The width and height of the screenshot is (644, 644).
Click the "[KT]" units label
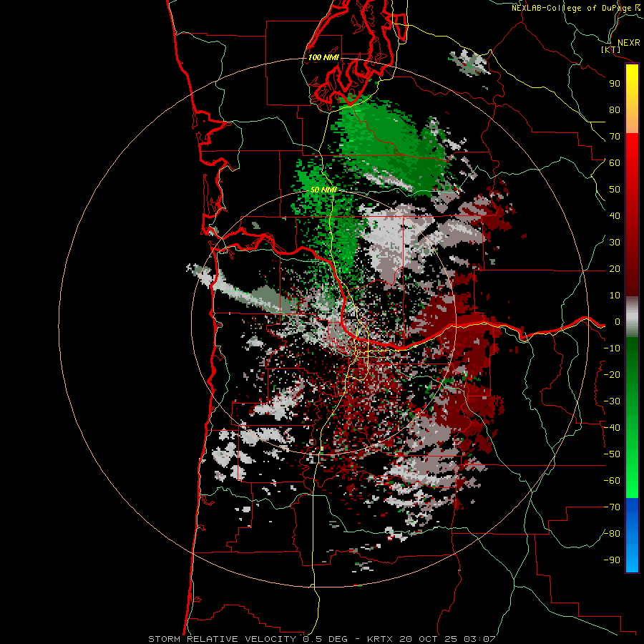coord(610,49)
